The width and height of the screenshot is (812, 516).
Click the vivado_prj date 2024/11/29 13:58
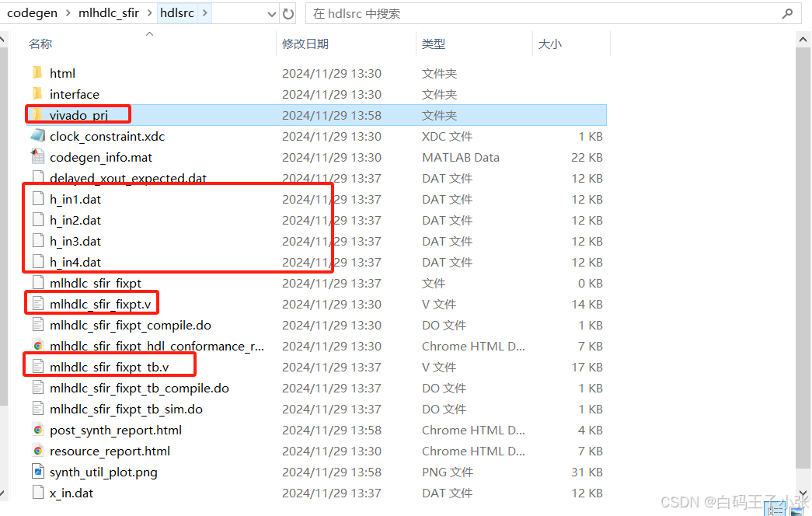(x=332, y=115)
